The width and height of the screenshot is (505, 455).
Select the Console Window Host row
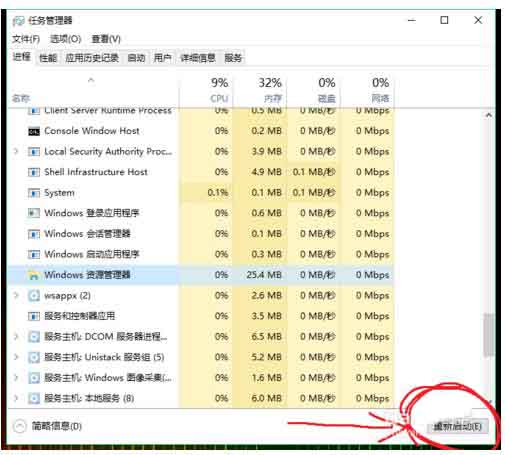point(201,131)
